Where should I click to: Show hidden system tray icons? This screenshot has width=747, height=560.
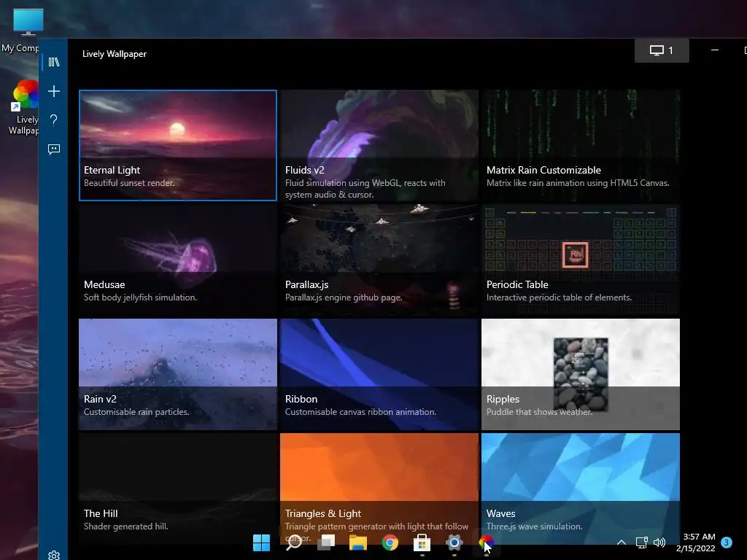622,542
